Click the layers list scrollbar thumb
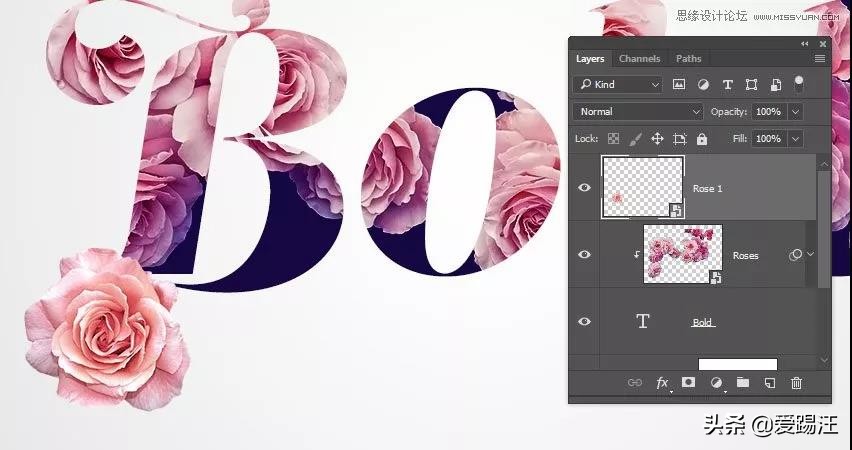Viewport: 852px width, 450px height. (x=824, y=230)
